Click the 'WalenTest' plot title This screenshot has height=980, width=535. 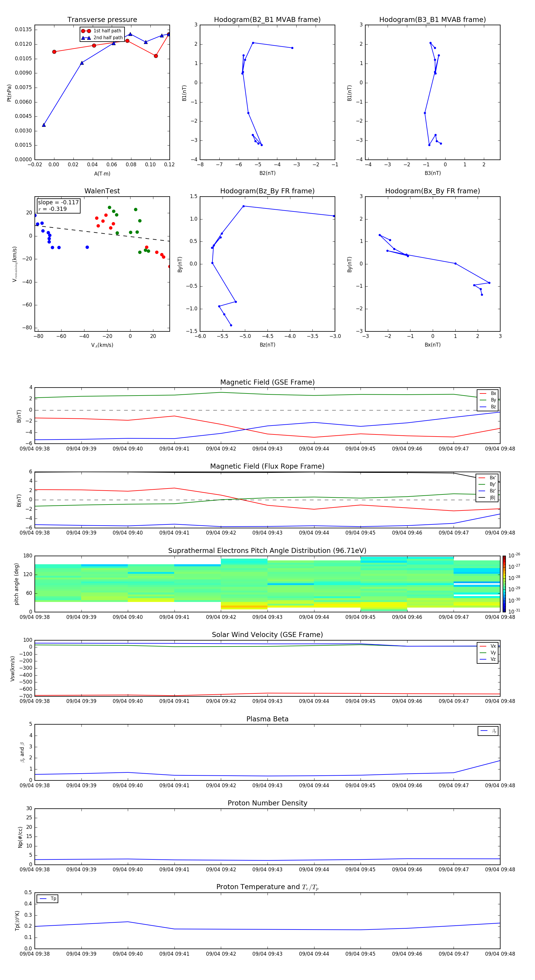pos(102,191)
